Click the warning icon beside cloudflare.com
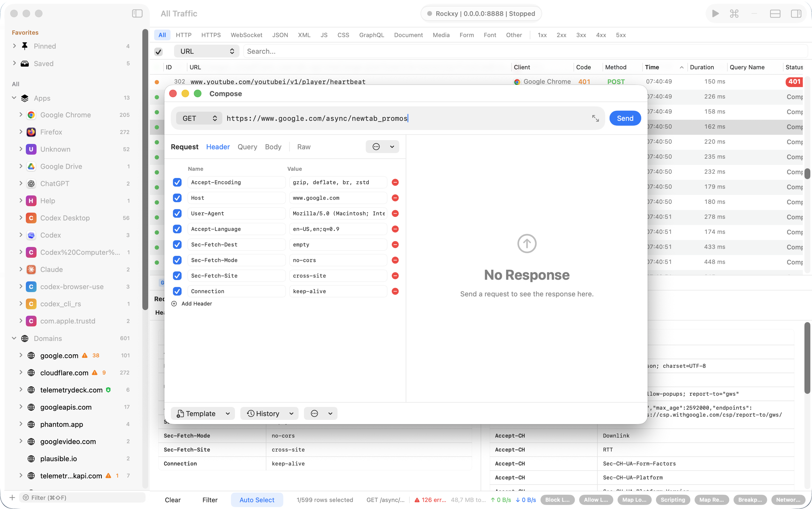The image size is (812, 509). tap(95, 373)
